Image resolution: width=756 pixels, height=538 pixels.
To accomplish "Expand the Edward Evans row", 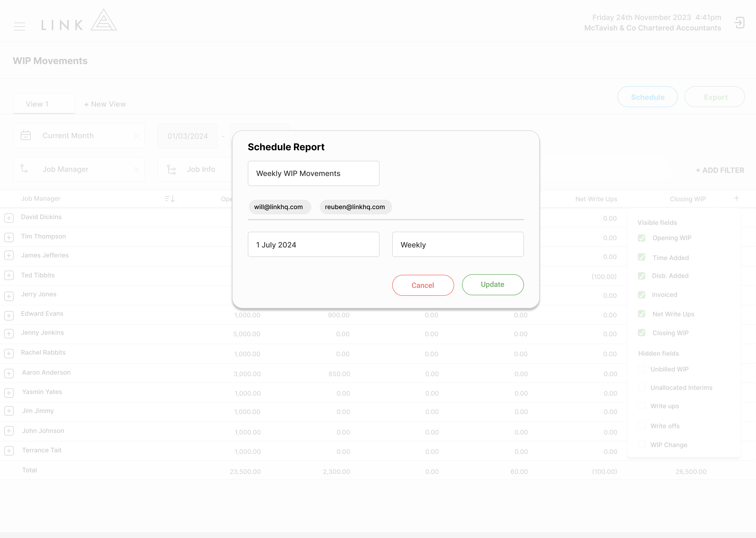I will 9,315.
